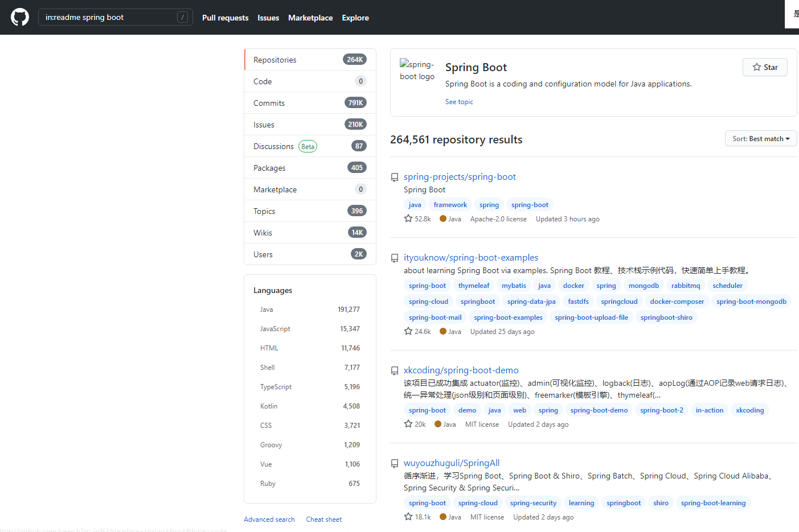Screen dimensions: 799x532
Task: Select the Marketplace filter in the sidebar
Action: pyautogui.click(x=310, y=189)
